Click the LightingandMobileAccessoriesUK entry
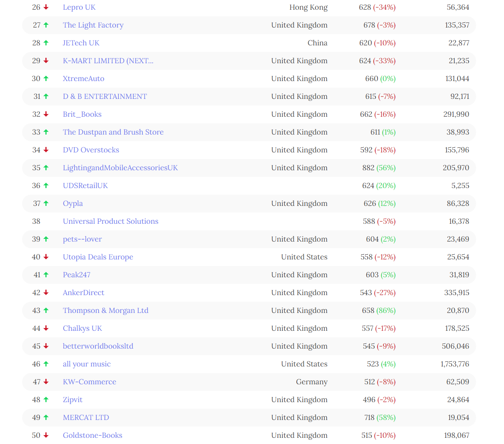The height and width of the screenshot is (444, 504). tap(120, 168)
